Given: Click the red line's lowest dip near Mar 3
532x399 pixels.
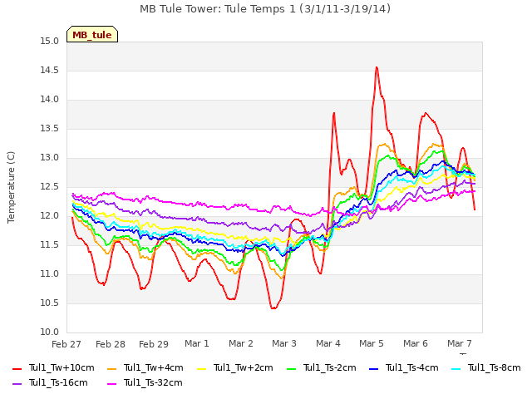Looking at the screenshot, I should pos(273,308).
